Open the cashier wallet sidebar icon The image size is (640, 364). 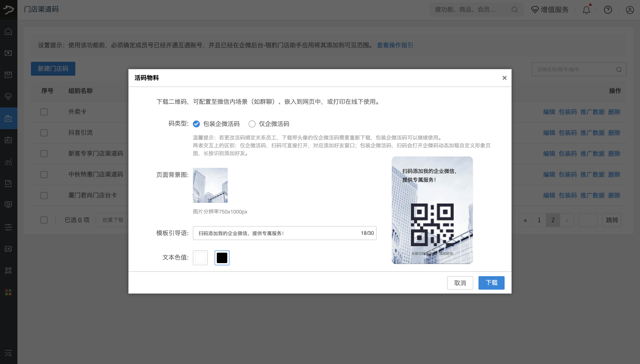pos(8,53)
